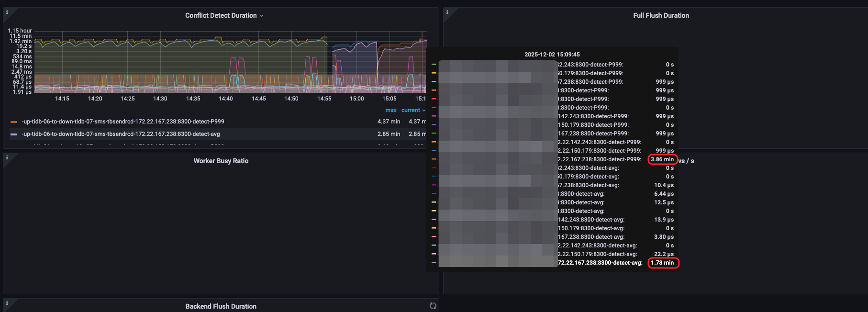
Task: Open Backend Flush Duration panel title menu
Action: click(x=221, y=306)
